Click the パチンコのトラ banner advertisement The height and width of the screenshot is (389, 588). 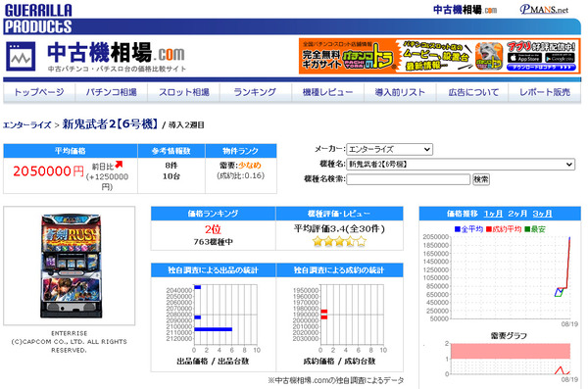(x=439, y=56)
